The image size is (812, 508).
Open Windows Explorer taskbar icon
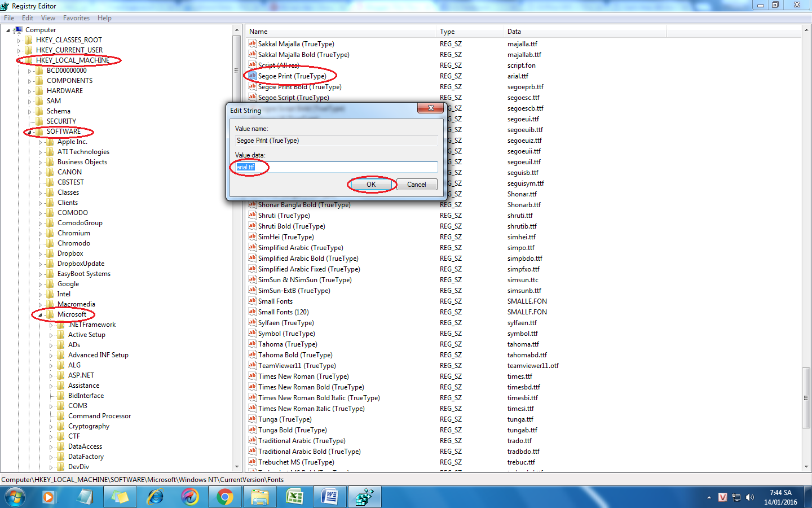(260, 497)
